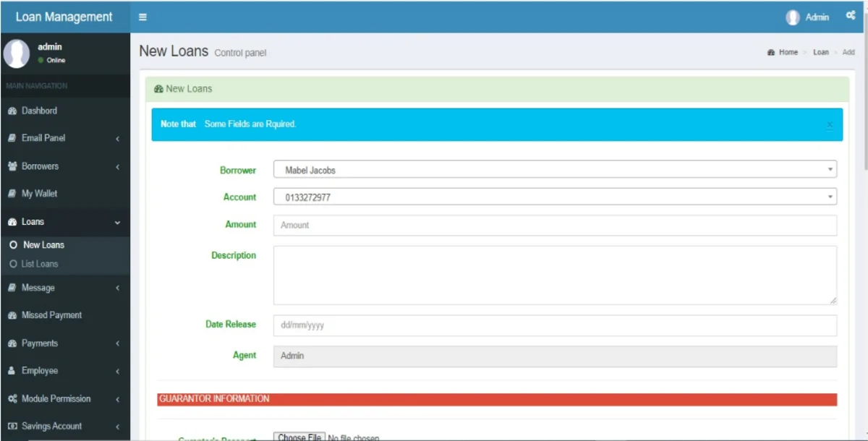Click the Missed Payment icon

[12, 316]
